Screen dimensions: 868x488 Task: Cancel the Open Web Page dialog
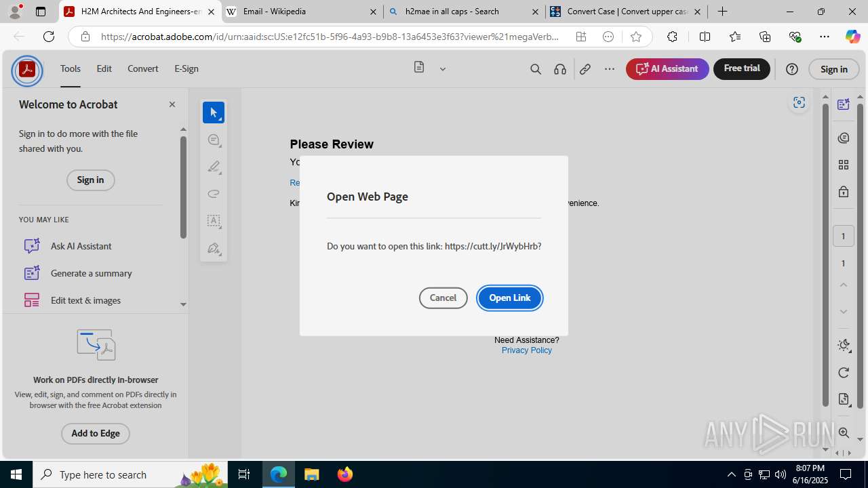443,298
